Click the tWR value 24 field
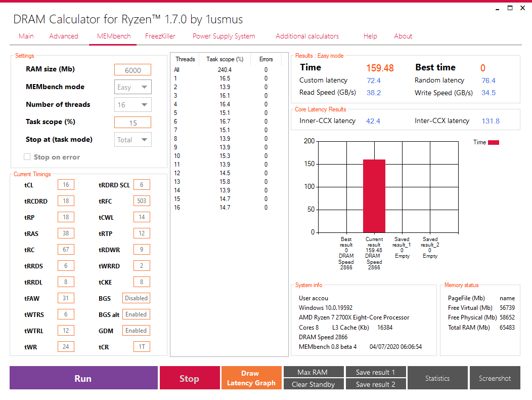532x400 pixels. (66, 347)
